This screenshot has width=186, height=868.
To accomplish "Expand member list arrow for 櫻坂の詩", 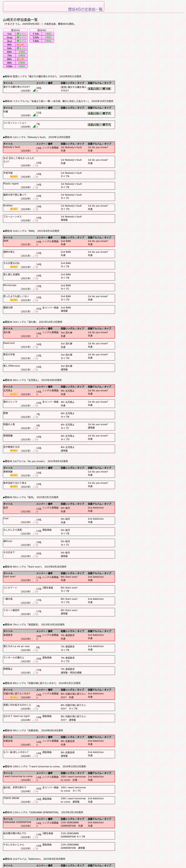I will point(37,312).
